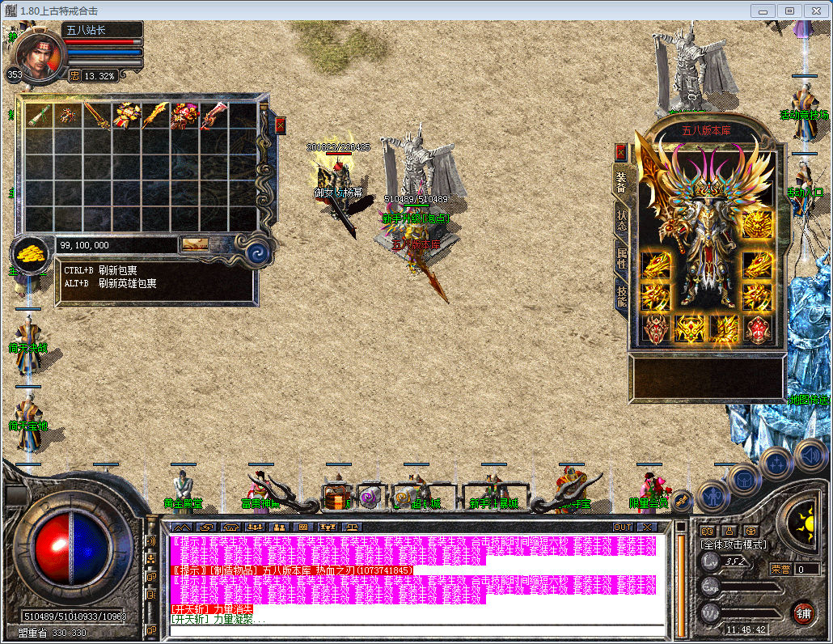Screen dimensions: 833x644
Task: Click the mountain icon in chat toolbar
Action: coord(182,527)
